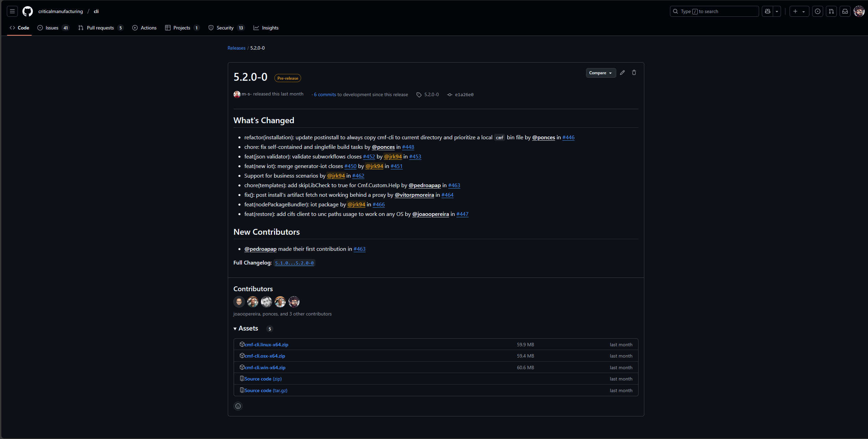
Task: Delete the release via the trash icon
Action: tap(634, 73)
